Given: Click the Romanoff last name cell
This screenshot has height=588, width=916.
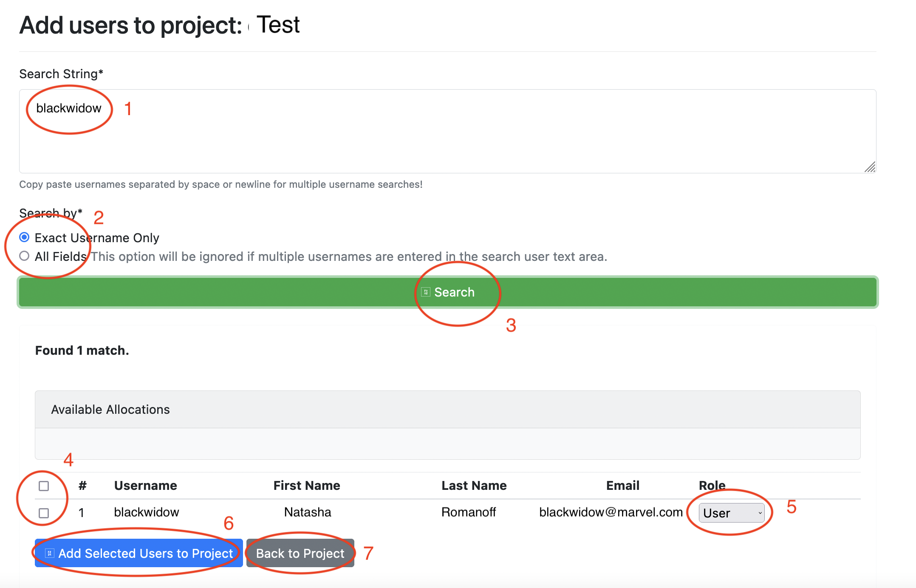Looking at the screenshot, I should (x=469, y=512).
